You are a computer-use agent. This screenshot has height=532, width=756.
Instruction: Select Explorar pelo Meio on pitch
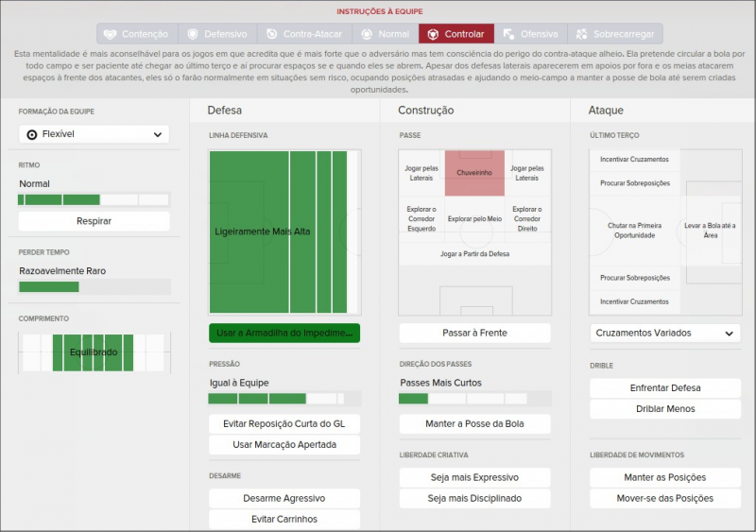pos(474,218)
